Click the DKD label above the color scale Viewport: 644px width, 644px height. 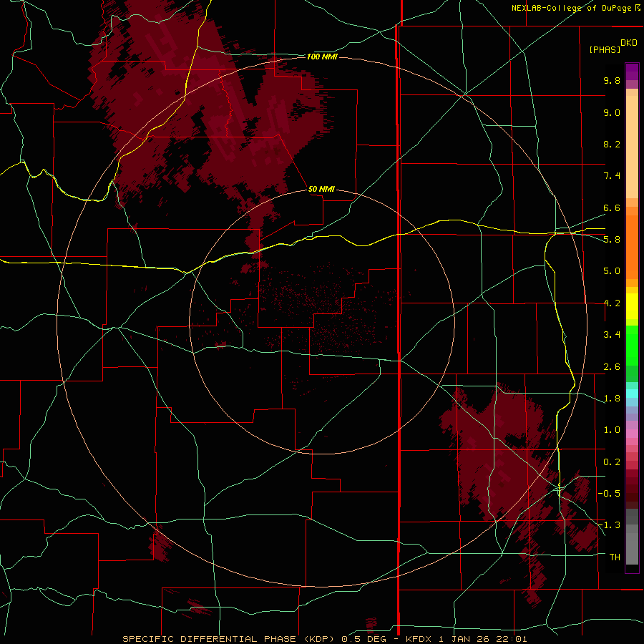629,43
